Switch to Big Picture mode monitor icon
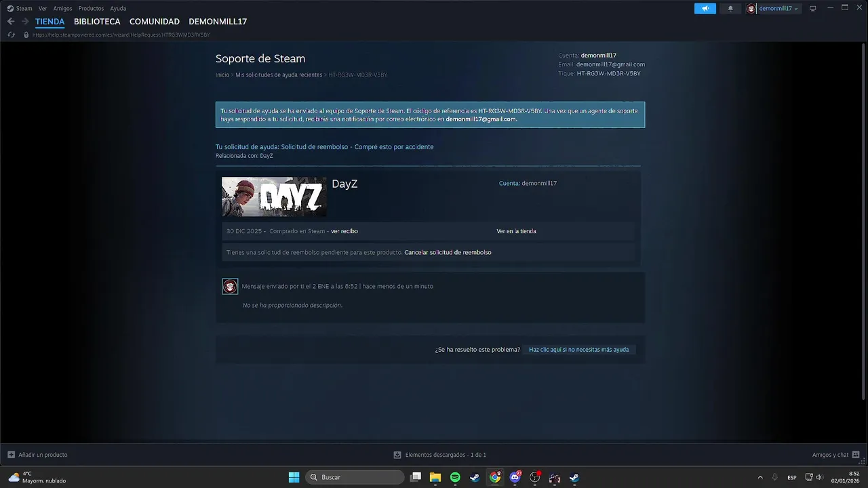 [x=812, y=8]
